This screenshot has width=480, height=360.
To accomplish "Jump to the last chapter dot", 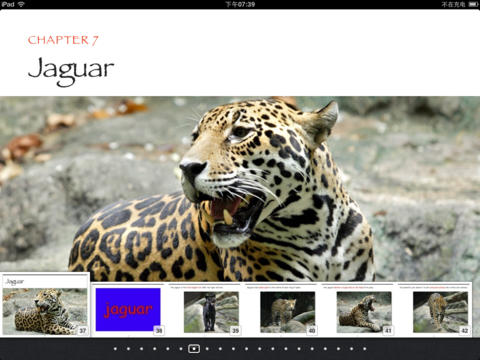I will [x=364, y=349].
